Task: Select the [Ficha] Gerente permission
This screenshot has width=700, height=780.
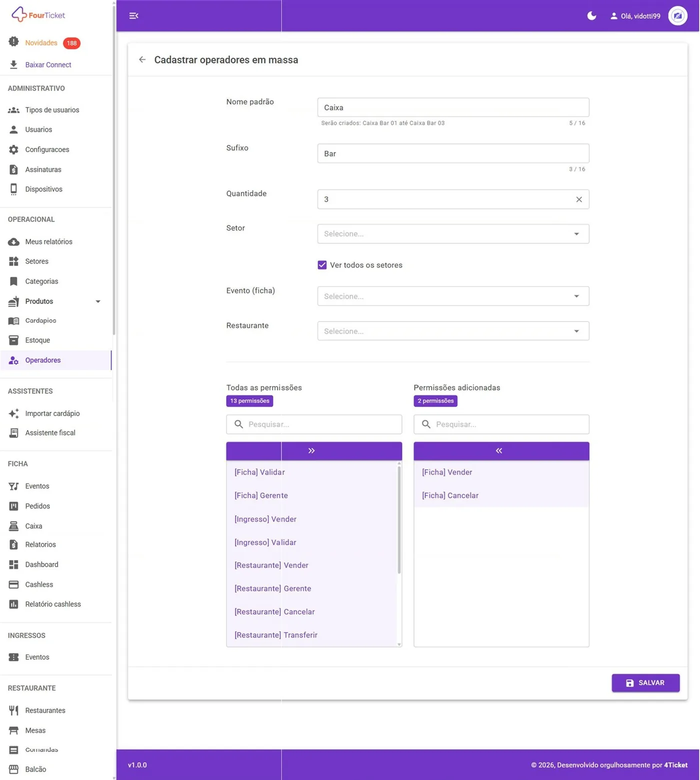Action: tap(311, 495)
